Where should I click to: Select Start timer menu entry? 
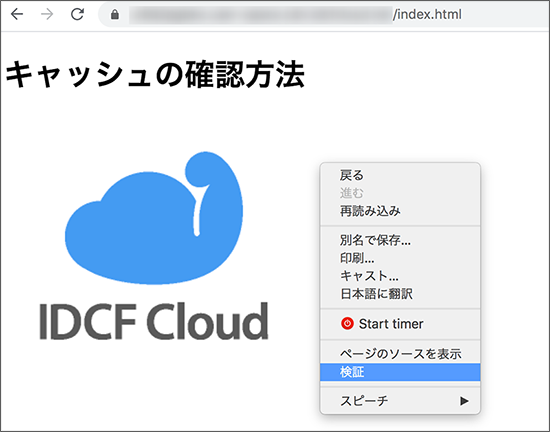coord(400,324)
